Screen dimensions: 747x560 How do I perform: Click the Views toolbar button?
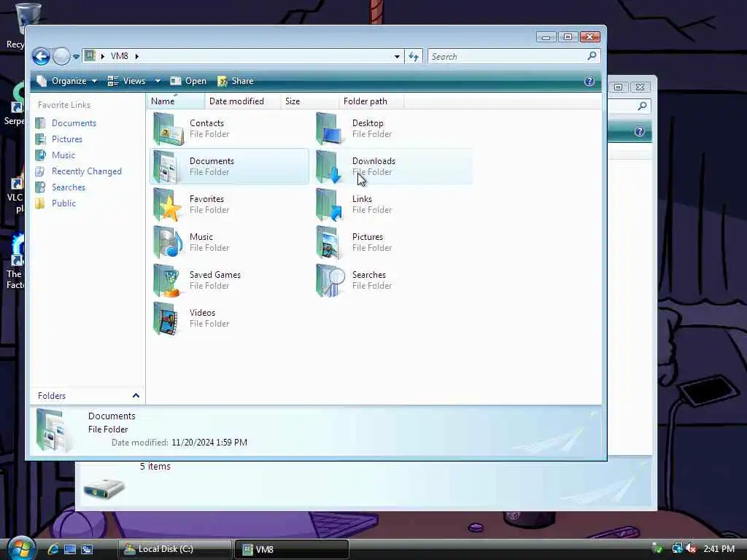coord(127,81)
